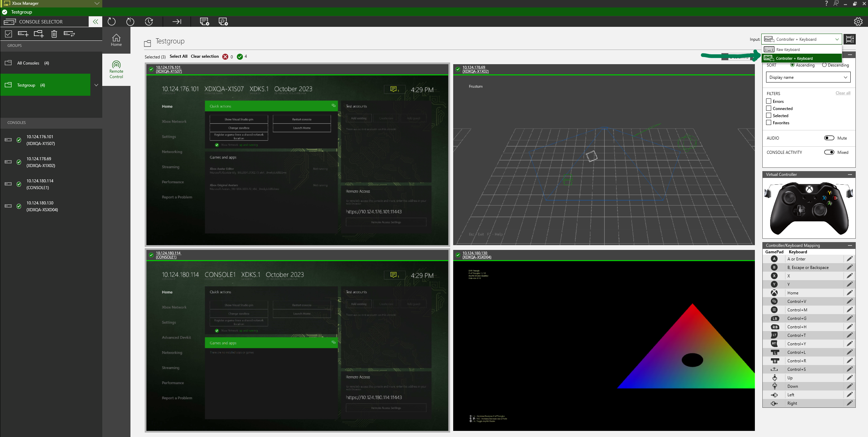The height and width of the screenshot is (437, 868).
Task: Click the delete trash icon
Action: click(x=54, y=34)
